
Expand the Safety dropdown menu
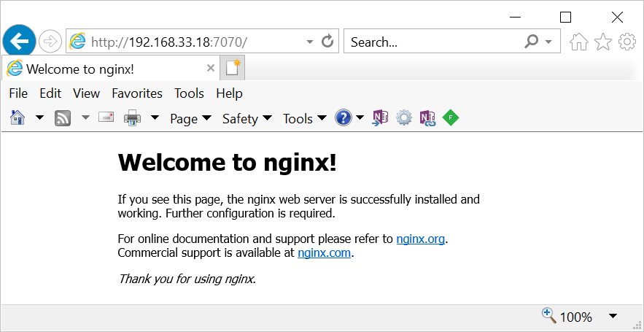point(247,118)
